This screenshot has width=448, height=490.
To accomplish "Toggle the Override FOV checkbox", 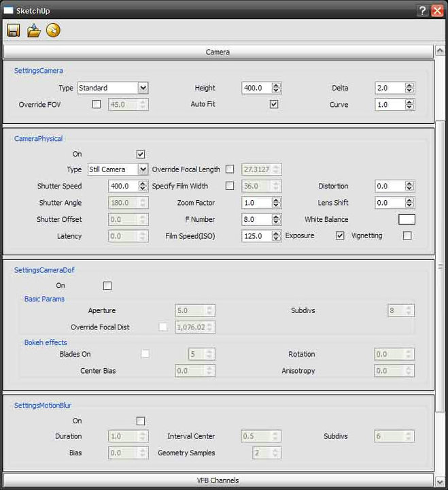I will click(97, 104).
